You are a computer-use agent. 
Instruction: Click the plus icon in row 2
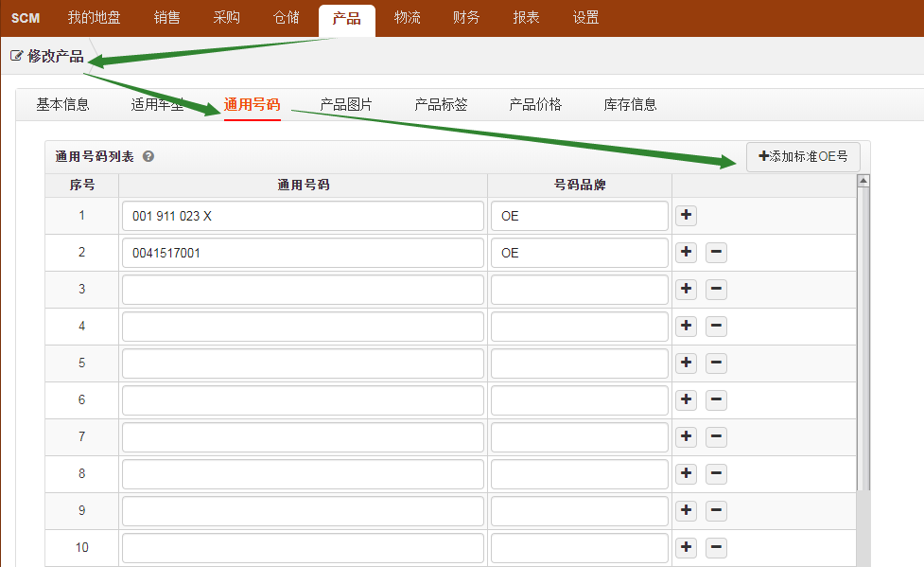(686, 253)
